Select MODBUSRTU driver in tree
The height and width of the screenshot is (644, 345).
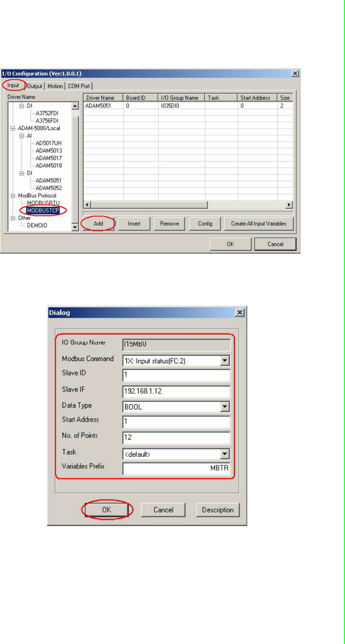43,203
